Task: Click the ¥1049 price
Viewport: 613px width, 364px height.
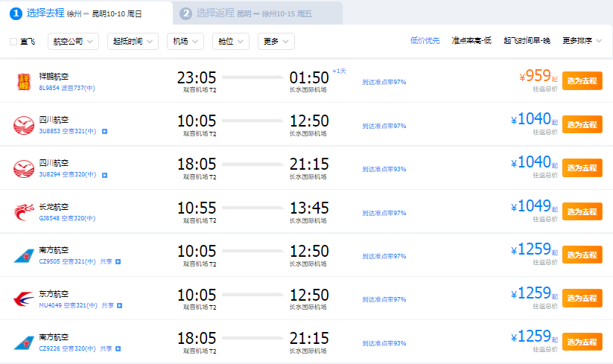Action: click(x=531, y=206)
